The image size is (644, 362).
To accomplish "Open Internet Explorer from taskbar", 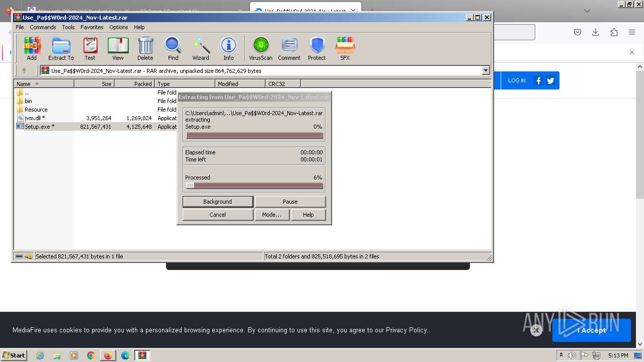I will 40,355.
